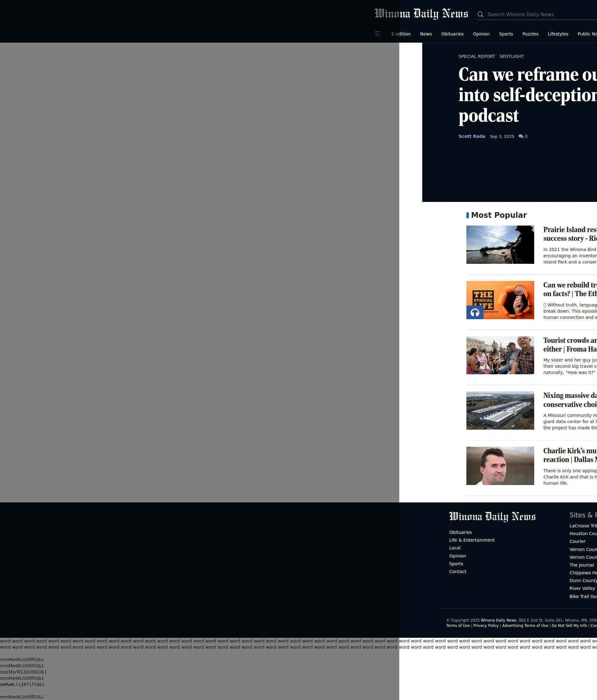Viewport: 597px width, 700px height.
Task: Click the Winona Daily News footer logo
Action: tap(492, 516)
